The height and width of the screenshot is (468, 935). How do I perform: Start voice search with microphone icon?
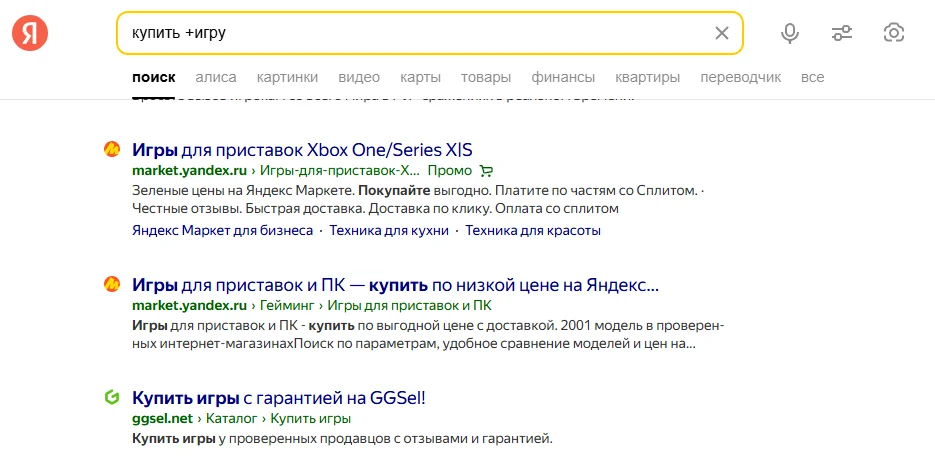tap(790, 33)
